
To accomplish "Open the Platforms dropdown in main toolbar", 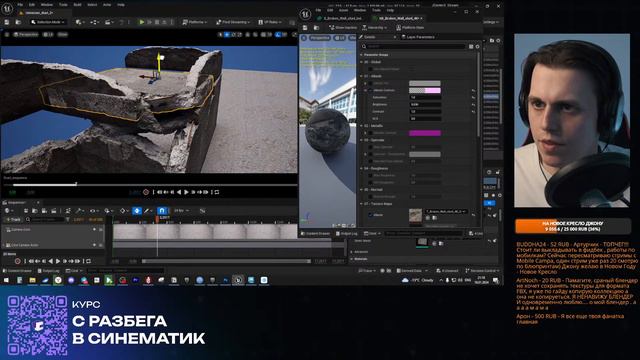I will pos(194,22).
